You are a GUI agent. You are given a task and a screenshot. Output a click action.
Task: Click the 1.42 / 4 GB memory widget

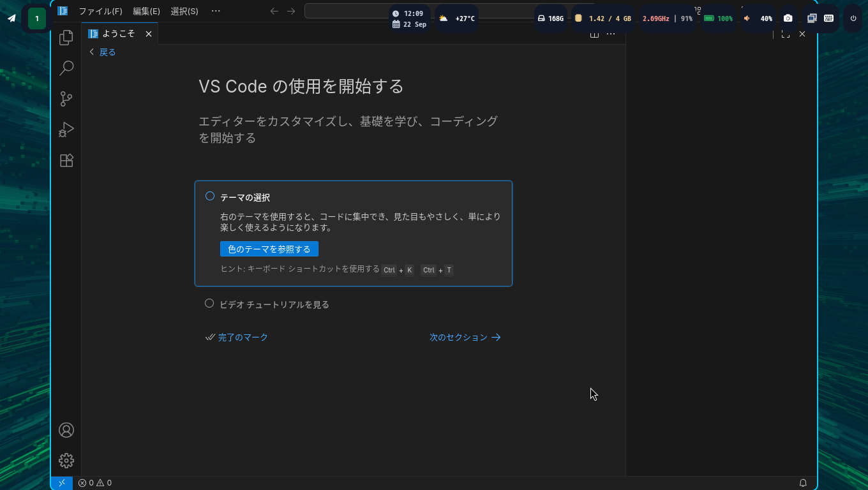pyautogui.click(x=603, y=19)
